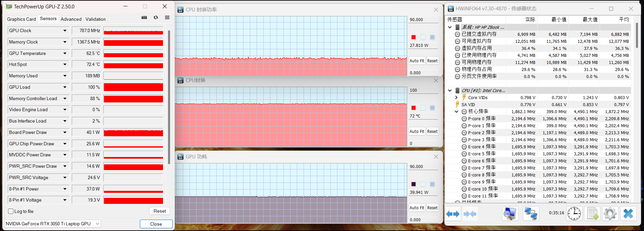
Task: Open the GPU Temperature sensor dropdown
Action: point(65,53)
